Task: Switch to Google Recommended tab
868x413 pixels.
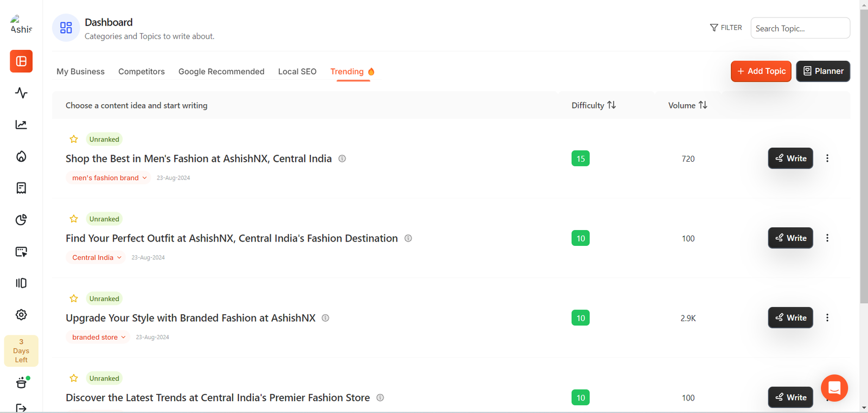Action: click(x=221, y=72)
